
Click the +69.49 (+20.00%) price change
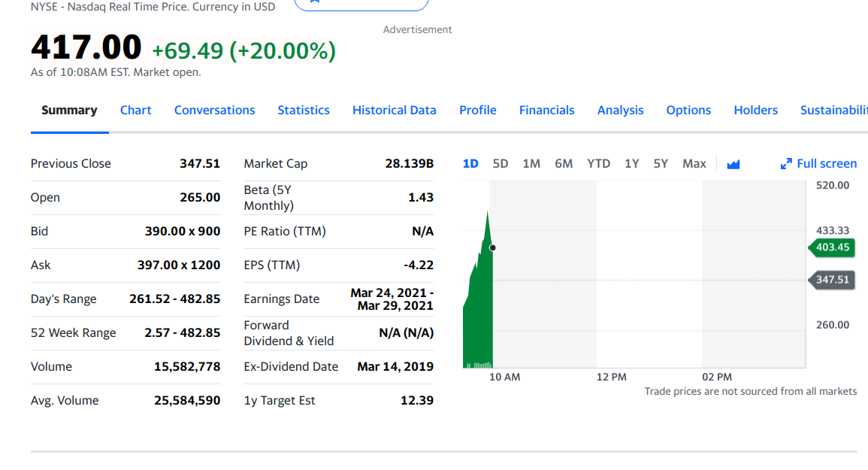point(243,50)
